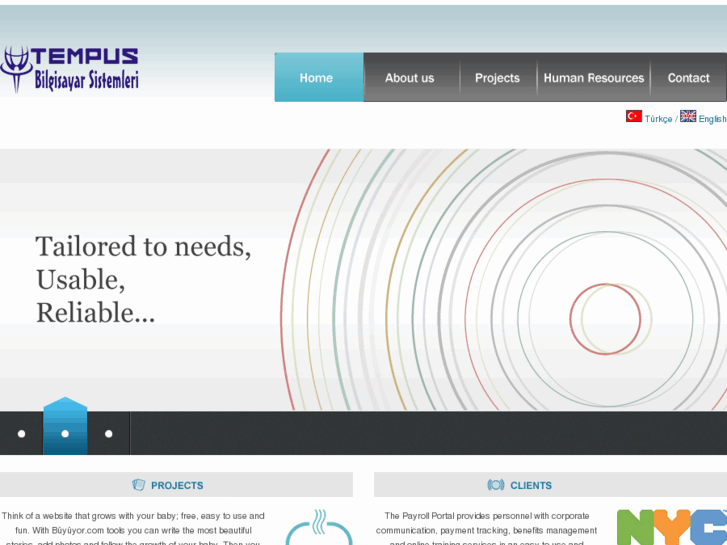Click the CLIENTS section heading

(531, 486)
